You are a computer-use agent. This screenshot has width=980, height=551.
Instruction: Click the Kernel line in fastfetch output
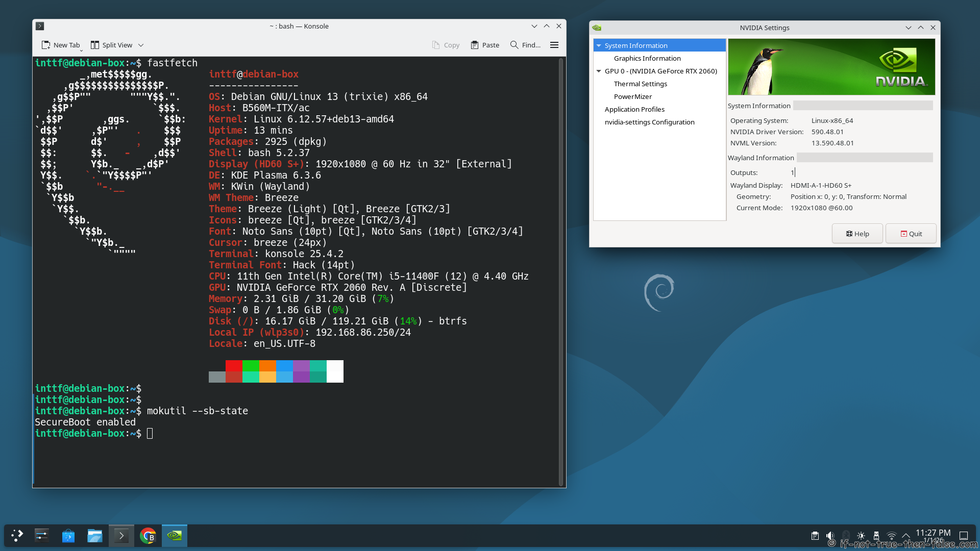tap(301, 119)
